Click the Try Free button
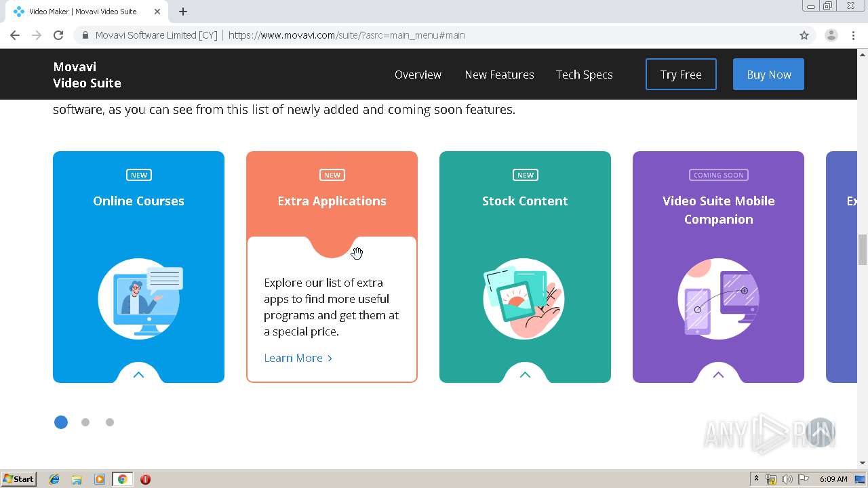The image size is (868, 488). pyautogui.click(x=681, y=75)
